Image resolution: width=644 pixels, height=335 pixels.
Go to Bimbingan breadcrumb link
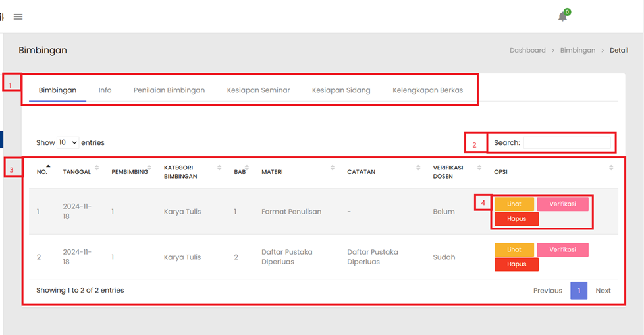click(577, 50)
